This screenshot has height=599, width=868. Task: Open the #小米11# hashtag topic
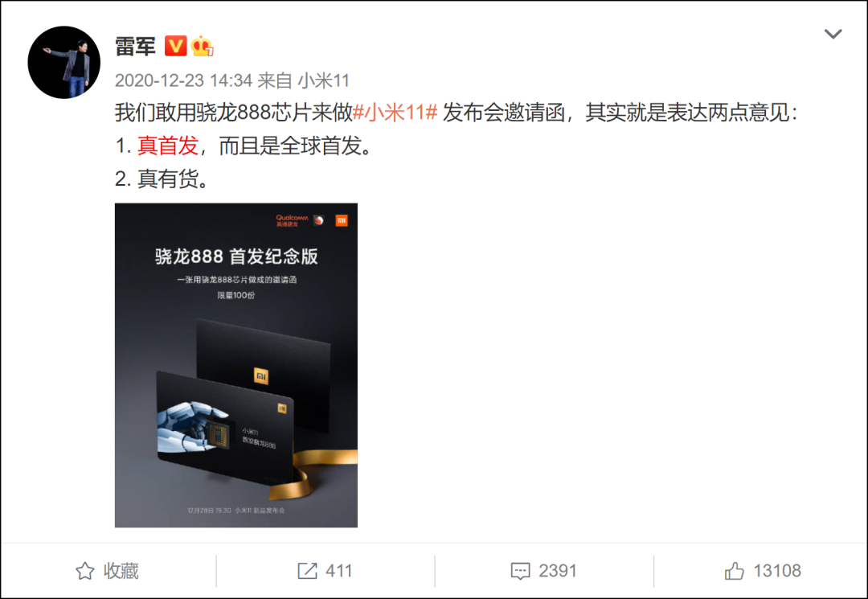[x=395, y=113]
